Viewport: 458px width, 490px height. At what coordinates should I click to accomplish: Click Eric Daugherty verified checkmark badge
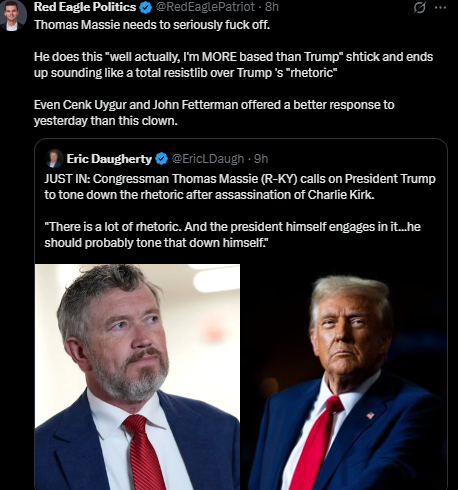(162, 159)
